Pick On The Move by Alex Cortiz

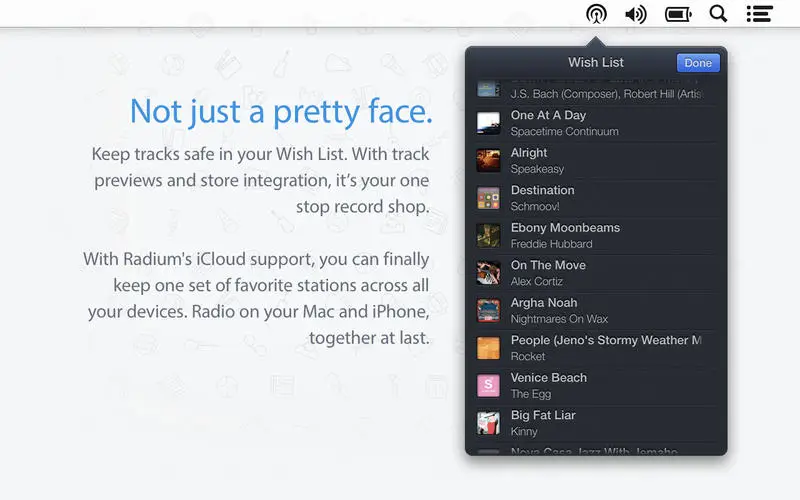click(596, 273)
